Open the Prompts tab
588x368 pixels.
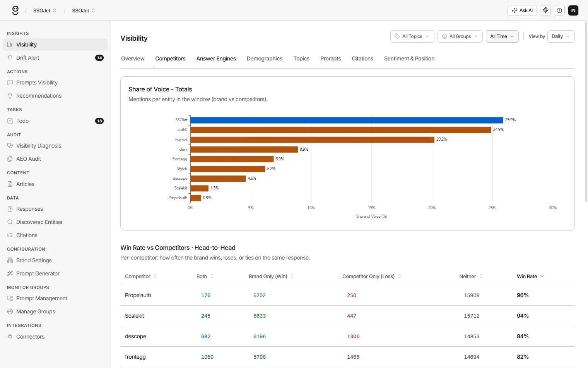(x=330, y=58)
